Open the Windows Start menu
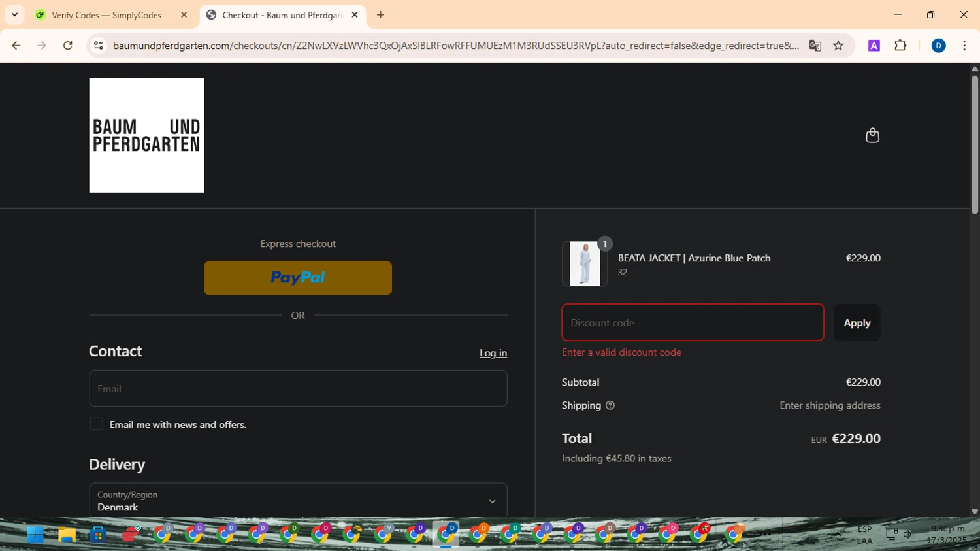Screen dimensions: 980x551 pyautogui.click(x=35, y=535)
